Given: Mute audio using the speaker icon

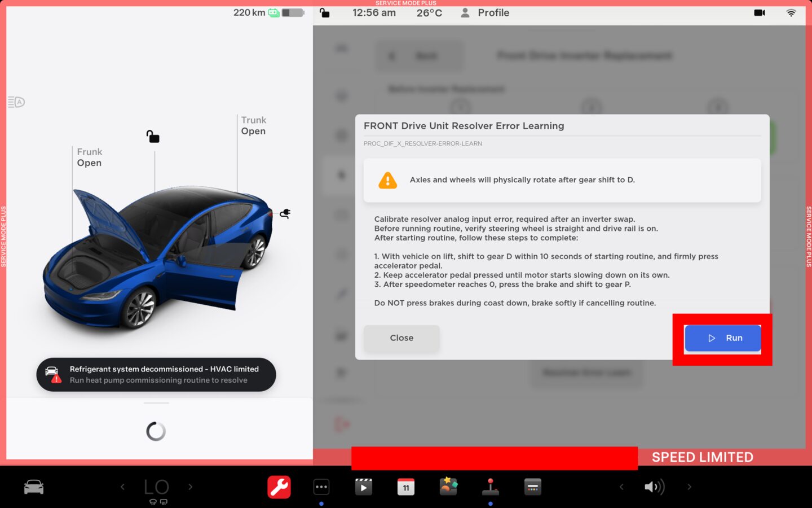Looking at the screenshot, I should [x=654, y=487].
